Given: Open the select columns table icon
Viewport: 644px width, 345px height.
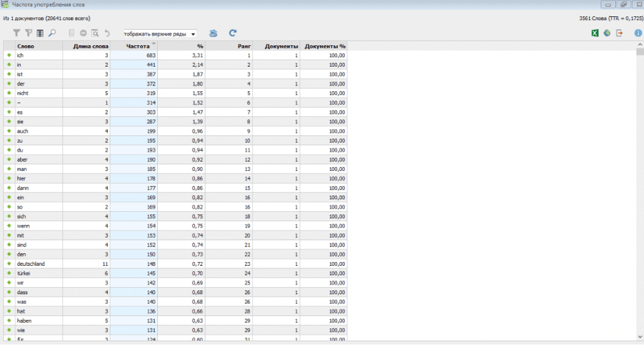Looking at the screenshot, I should (x=40, y=33).
